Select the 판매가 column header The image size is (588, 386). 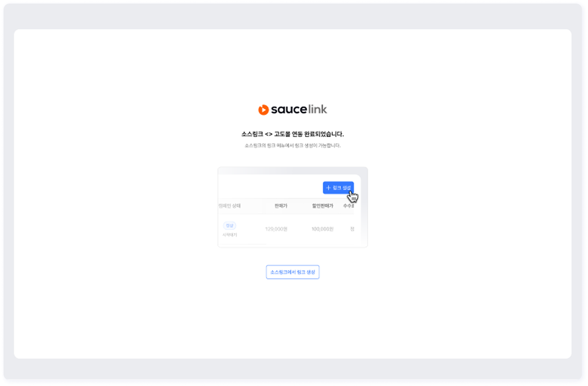pos(281,206)
